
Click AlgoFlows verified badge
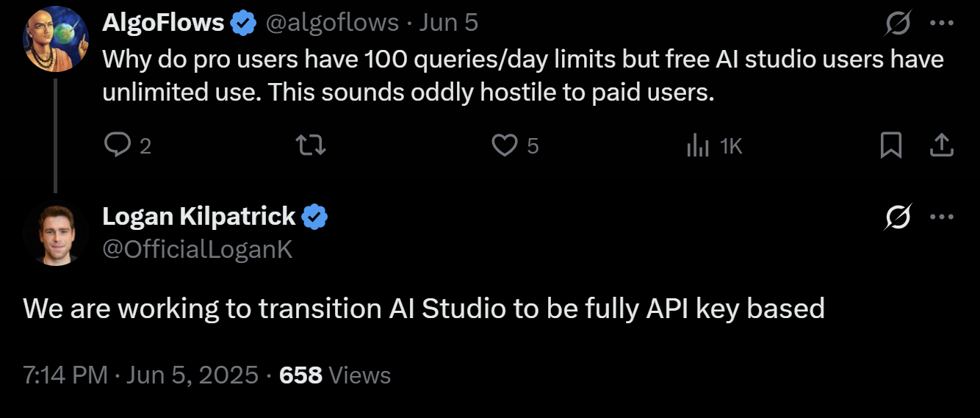243,24
